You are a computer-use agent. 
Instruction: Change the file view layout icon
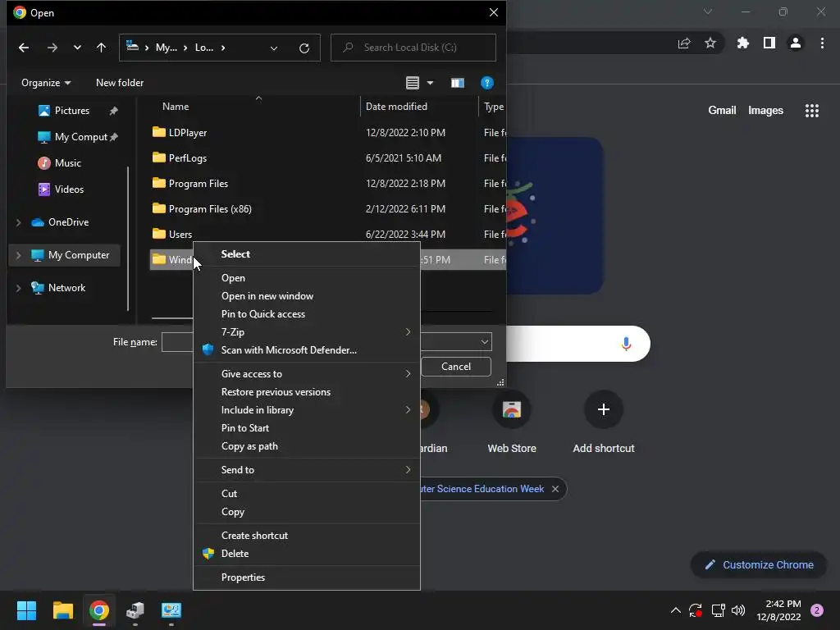(x=412, y=83)
